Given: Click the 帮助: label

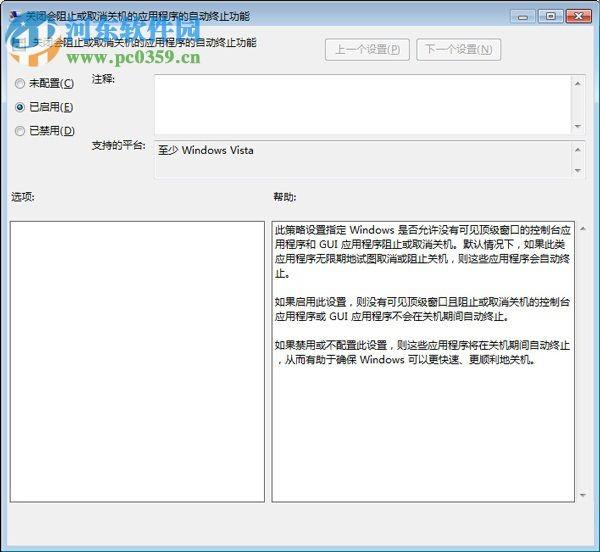Looking at the screenshot, I should [285, 197].
